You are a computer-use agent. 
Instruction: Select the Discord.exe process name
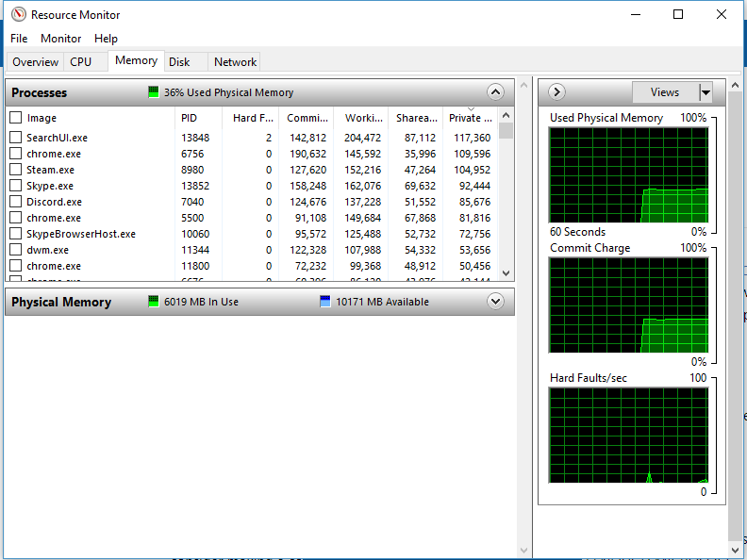click(55, 202)
